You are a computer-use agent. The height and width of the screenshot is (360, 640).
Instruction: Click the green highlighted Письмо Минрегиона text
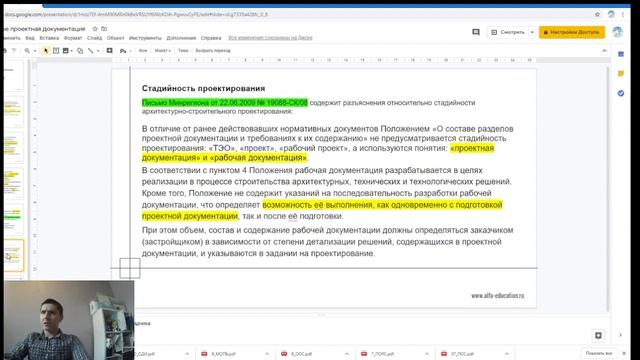pos(224,102)
